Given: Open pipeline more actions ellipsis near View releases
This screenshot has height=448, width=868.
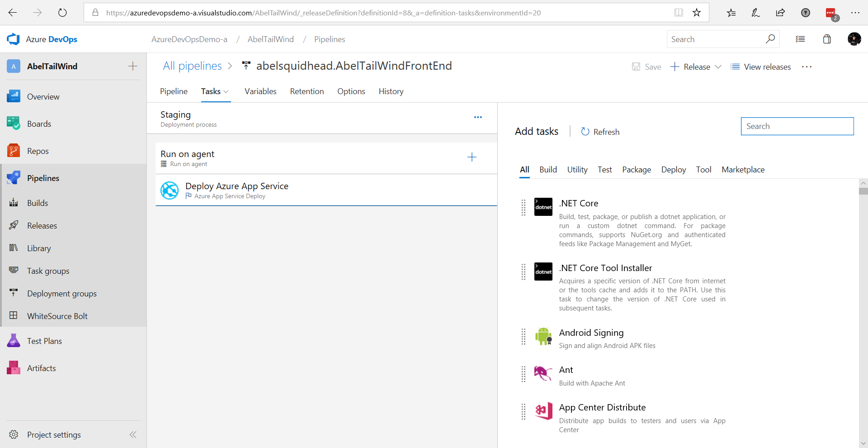Looking at the screenshot, I should (x=807, y=67).
